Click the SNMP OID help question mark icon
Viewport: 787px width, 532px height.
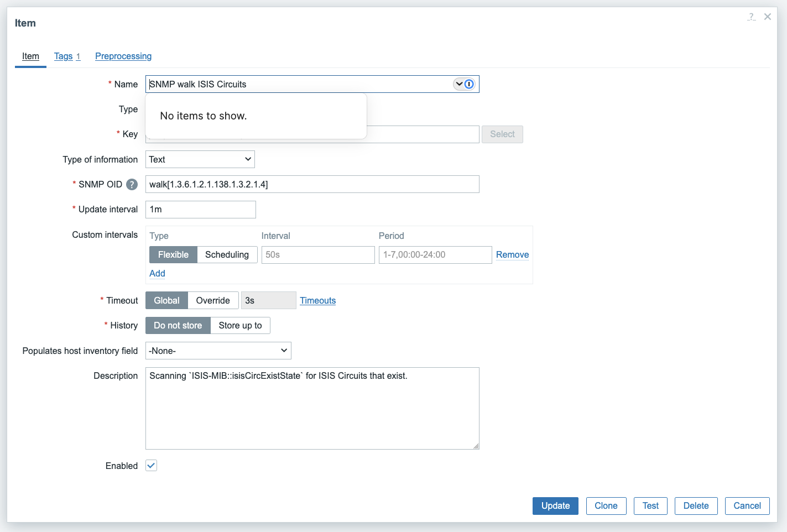tap(132, 185)
